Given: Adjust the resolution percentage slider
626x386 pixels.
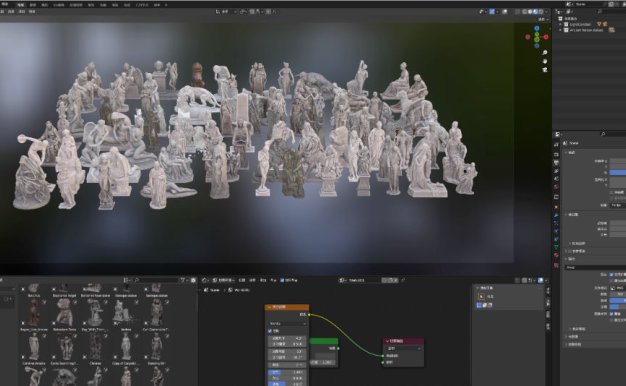Looking at the screenshot, I should coord(618,172).
